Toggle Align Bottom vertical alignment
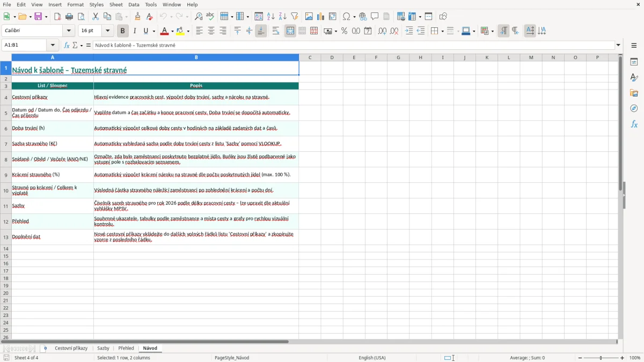Viewport: 644px width, 362px height. (x=261, y=31)
